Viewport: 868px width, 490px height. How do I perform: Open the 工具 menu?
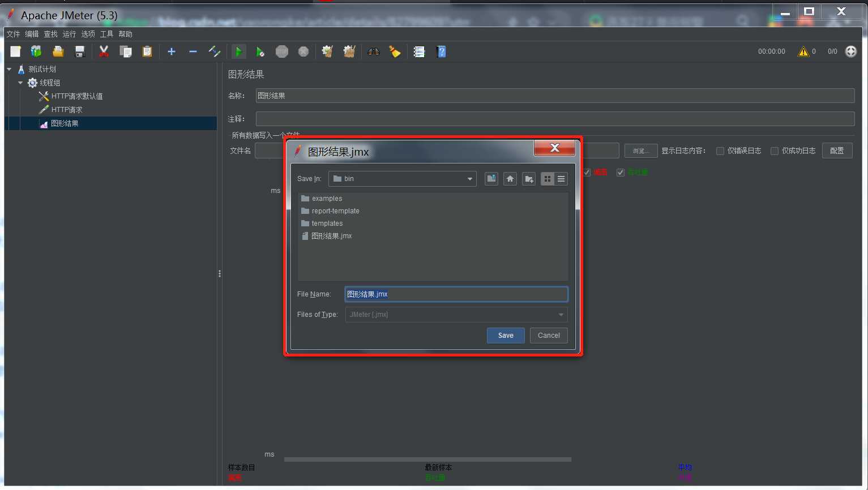click(106, 34)
